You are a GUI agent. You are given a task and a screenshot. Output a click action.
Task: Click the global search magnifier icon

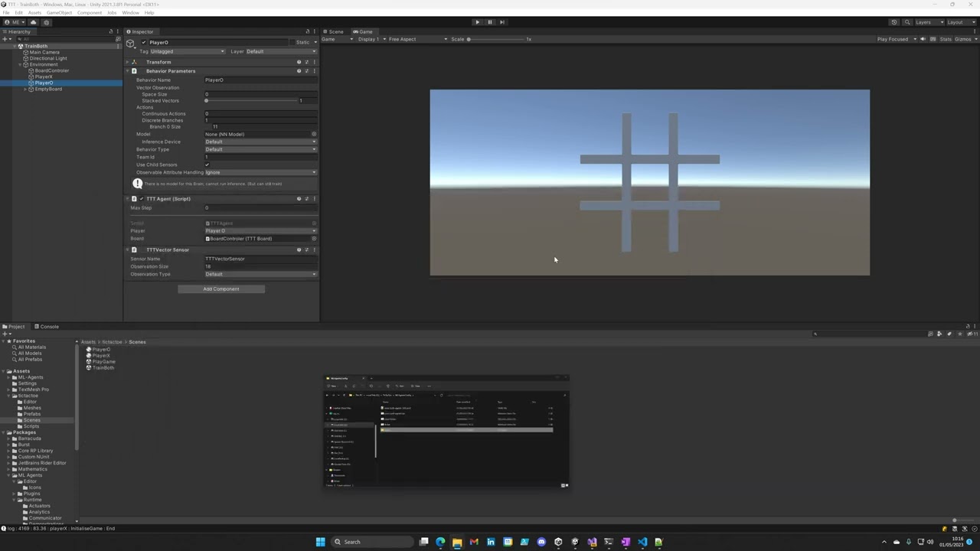(x=906, y=22)
